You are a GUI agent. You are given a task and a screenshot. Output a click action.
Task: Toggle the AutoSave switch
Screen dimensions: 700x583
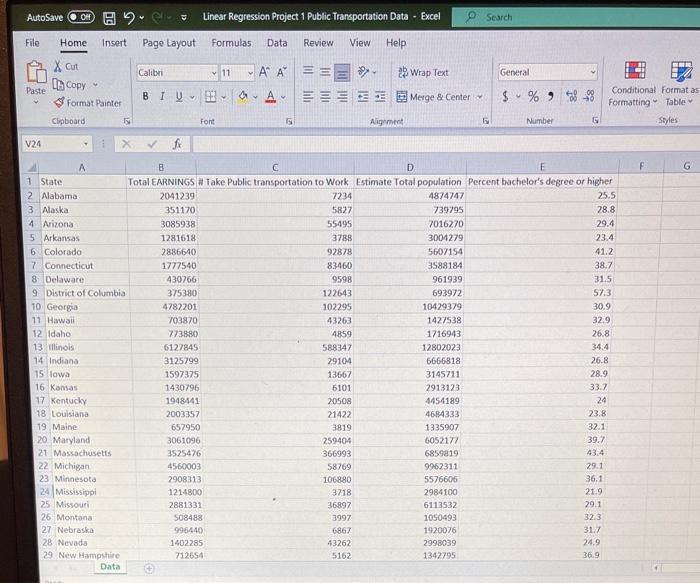point(81,17)
